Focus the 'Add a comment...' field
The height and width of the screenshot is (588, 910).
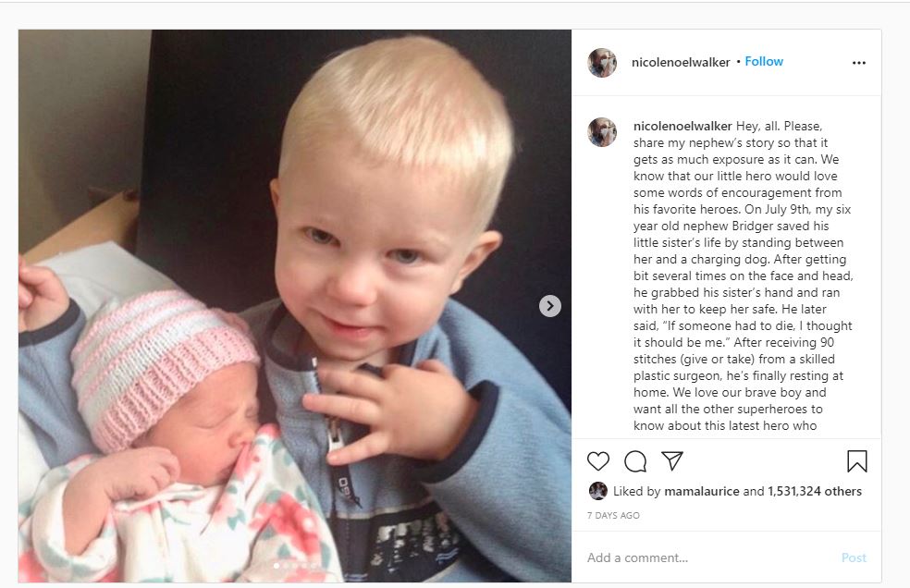(708, 557)
